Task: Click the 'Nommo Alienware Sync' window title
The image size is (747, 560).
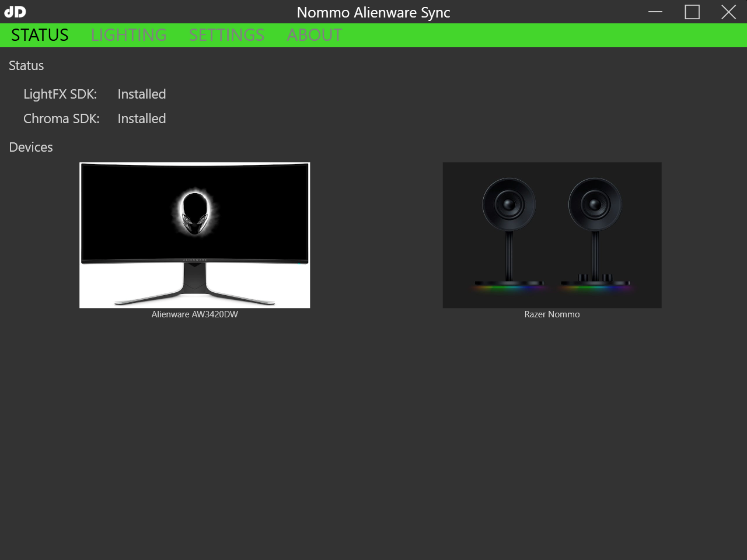Action: pos(373,12)
